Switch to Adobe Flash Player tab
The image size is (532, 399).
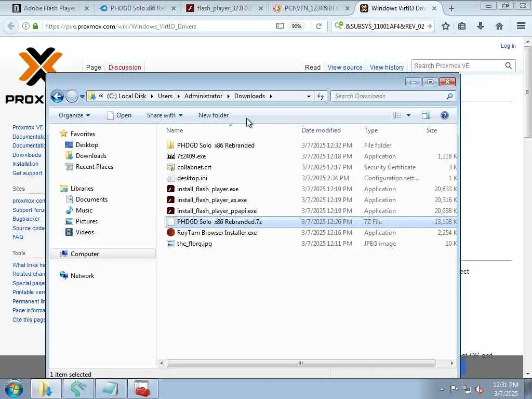(x=50, y=8)
